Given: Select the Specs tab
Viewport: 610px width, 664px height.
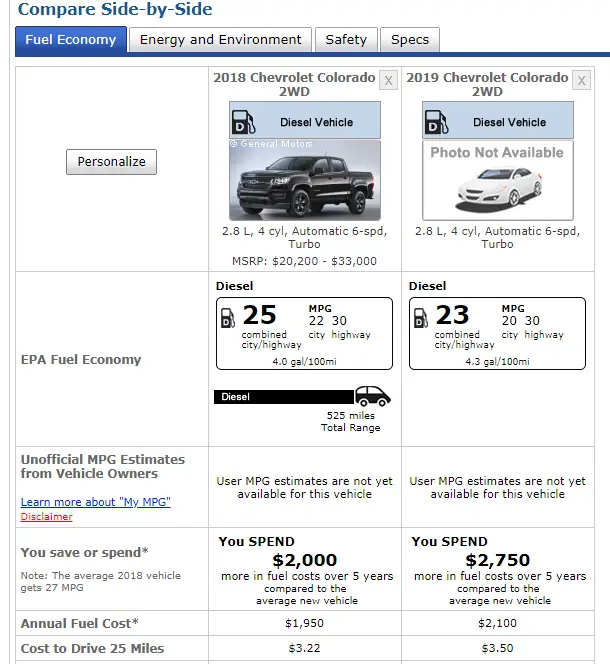Looking at the screenshot, I should point(409,40).
